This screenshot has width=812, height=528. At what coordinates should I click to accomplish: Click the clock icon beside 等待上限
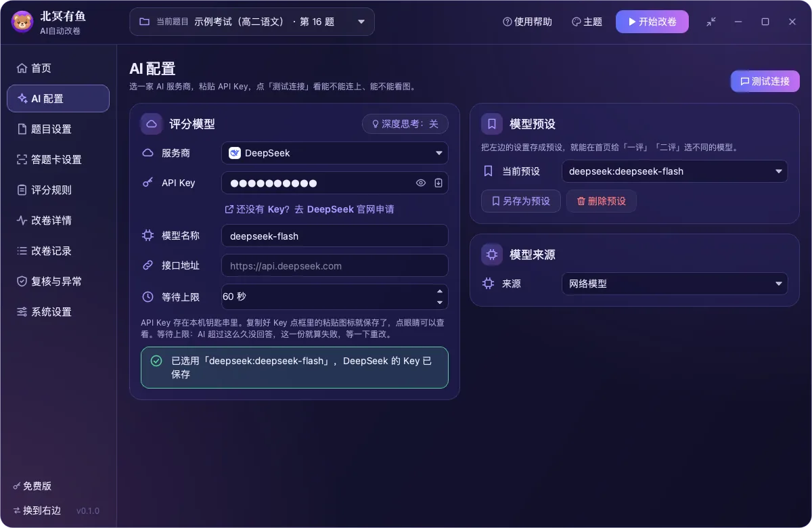148,296
